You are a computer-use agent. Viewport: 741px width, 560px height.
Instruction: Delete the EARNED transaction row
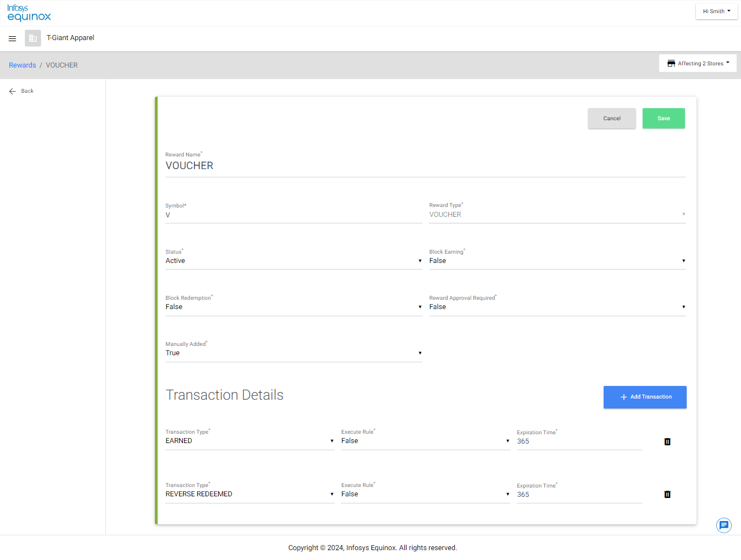667,441
